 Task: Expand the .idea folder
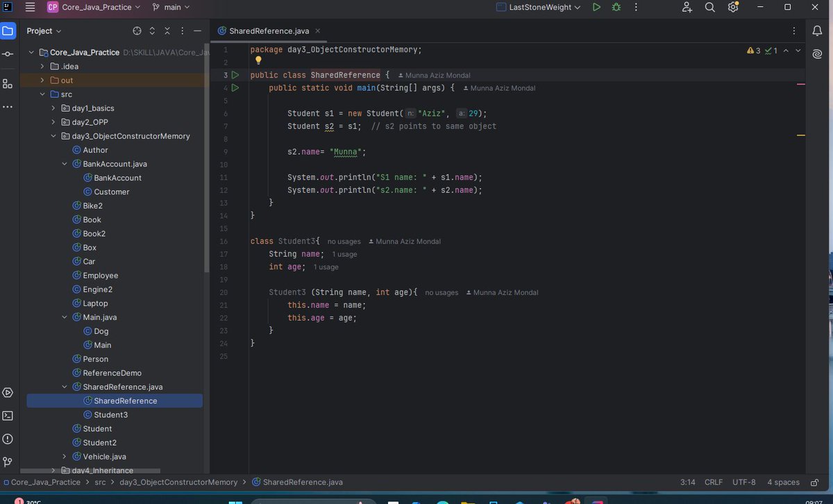(x=43, y=67)
